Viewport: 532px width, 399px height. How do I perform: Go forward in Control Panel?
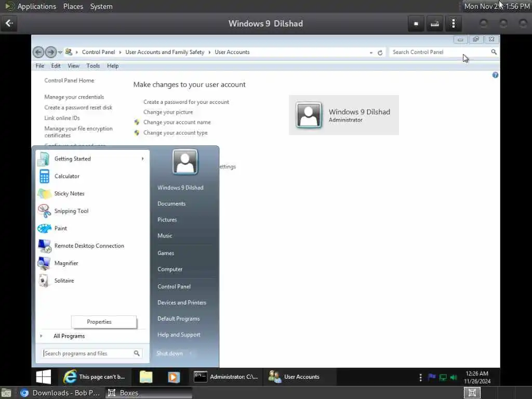click(51, 52)
